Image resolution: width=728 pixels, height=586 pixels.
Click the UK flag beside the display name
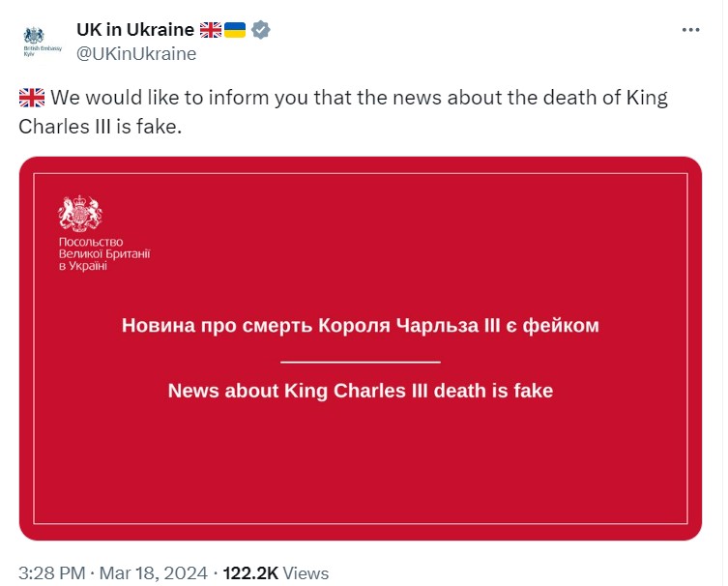click(x=211, y=30)
